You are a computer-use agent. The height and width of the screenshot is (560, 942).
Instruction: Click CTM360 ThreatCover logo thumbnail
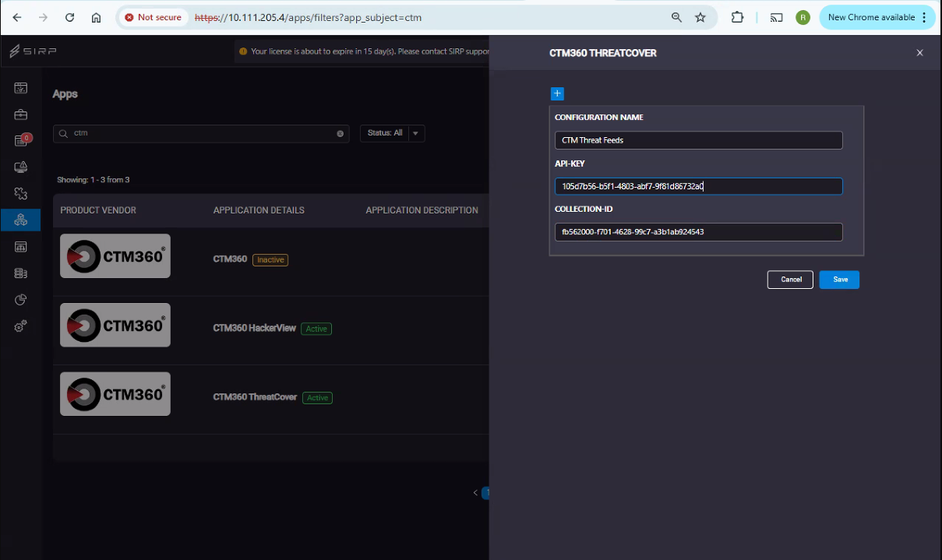click(x=115, y=393)
